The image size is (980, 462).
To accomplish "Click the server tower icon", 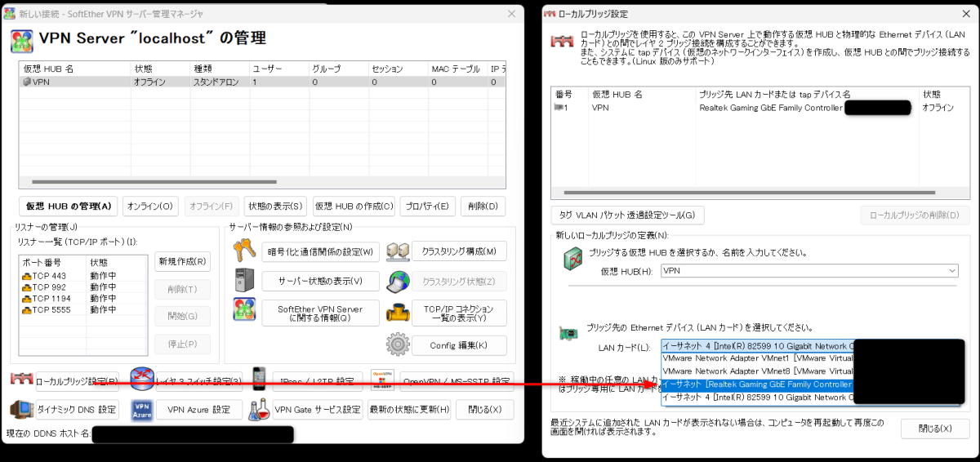I will coord(244,280).
